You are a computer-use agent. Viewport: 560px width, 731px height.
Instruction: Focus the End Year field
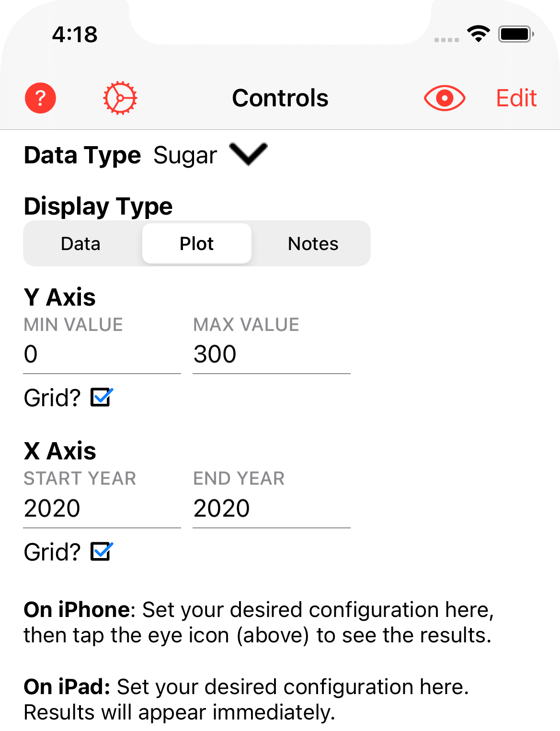coord(272,508)
